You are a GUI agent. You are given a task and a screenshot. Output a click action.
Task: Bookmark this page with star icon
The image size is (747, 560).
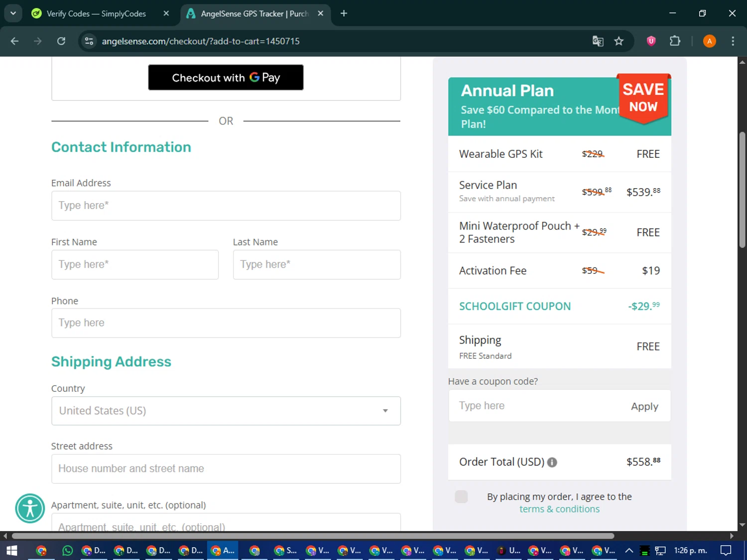coord(619,41)
